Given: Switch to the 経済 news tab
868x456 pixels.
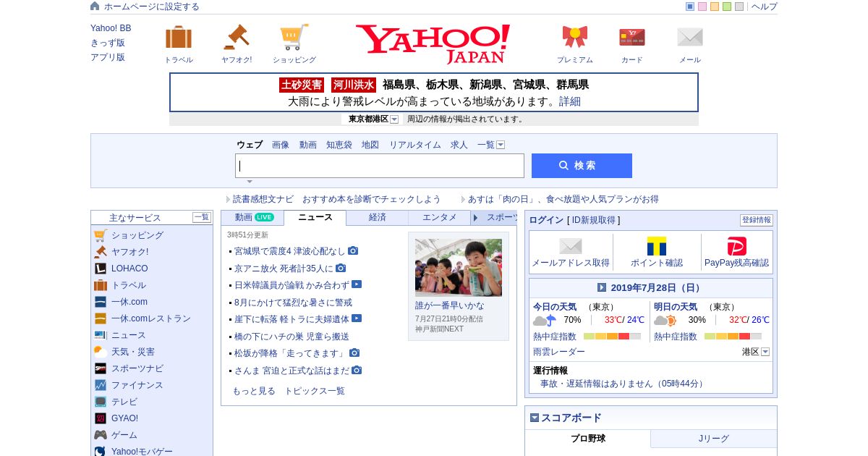Looking at the screenshot, I should click(378, 217).
